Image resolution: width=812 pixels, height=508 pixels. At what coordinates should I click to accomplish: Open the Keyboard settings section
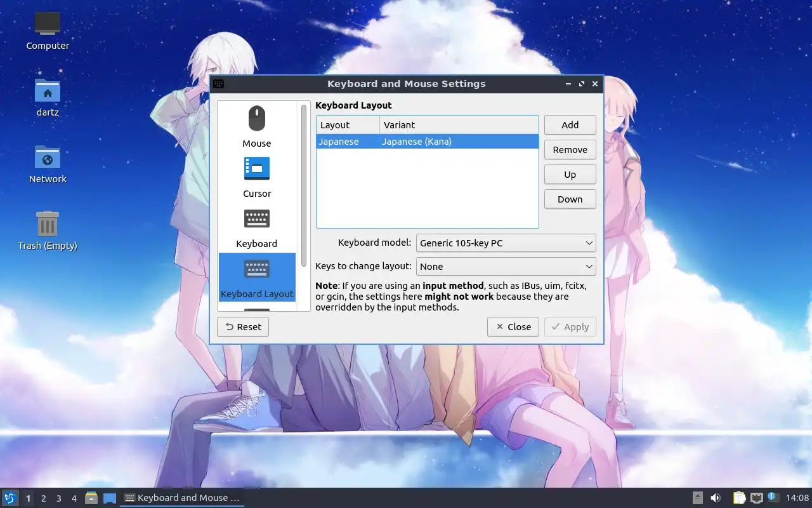click(257, 227)
